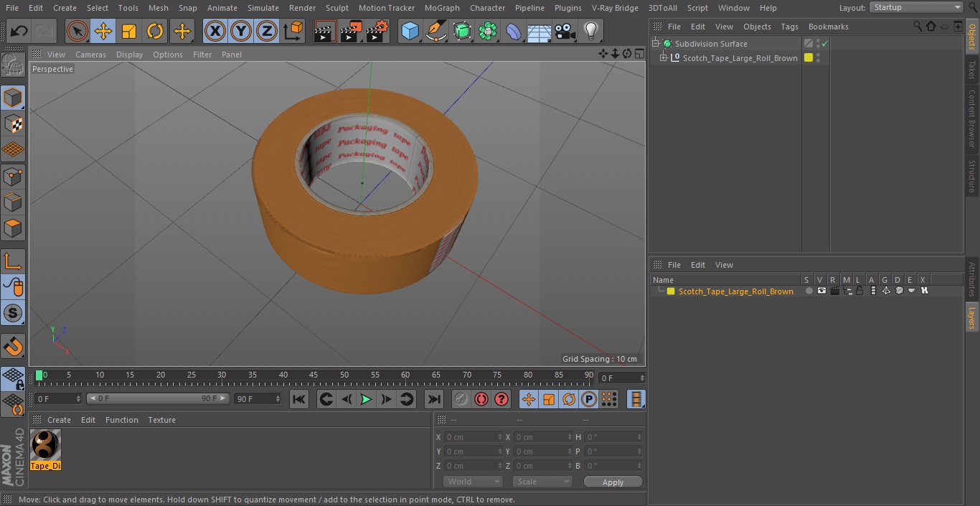Click the Make Editable icon
The image size is (980, 506).
coord(13,65)
